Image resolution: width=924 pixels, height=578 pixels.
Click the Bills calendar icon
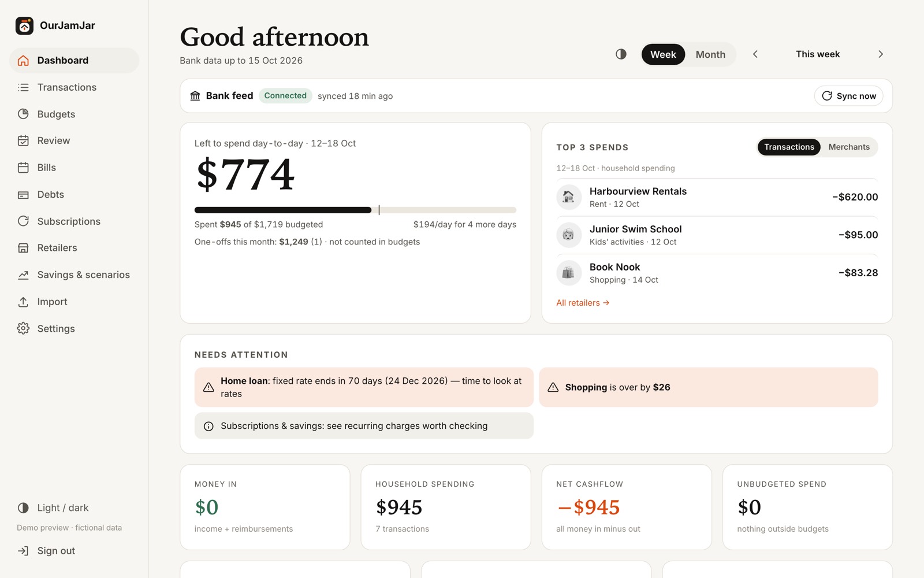(23, 168)
